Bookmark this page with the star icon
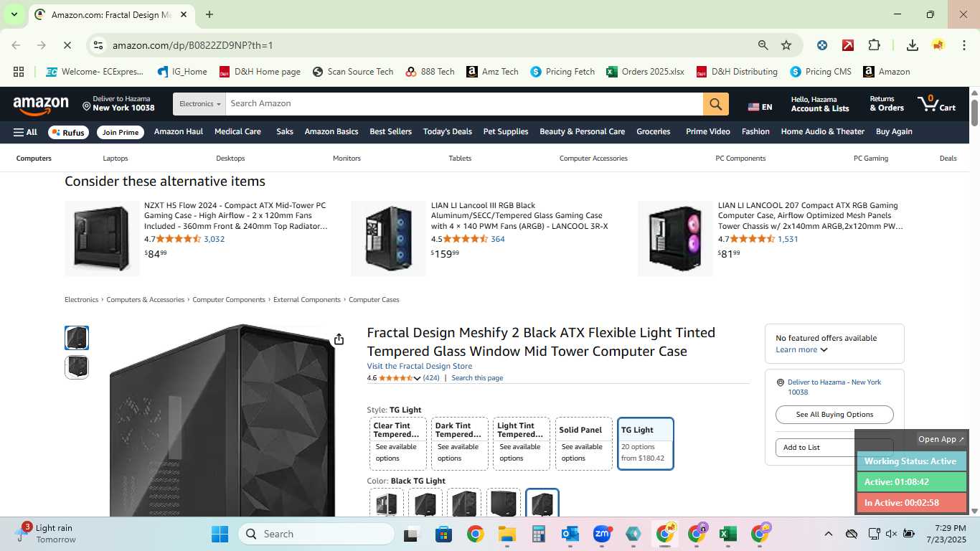The width and height of the screenshot is (980, 551). 786,45
